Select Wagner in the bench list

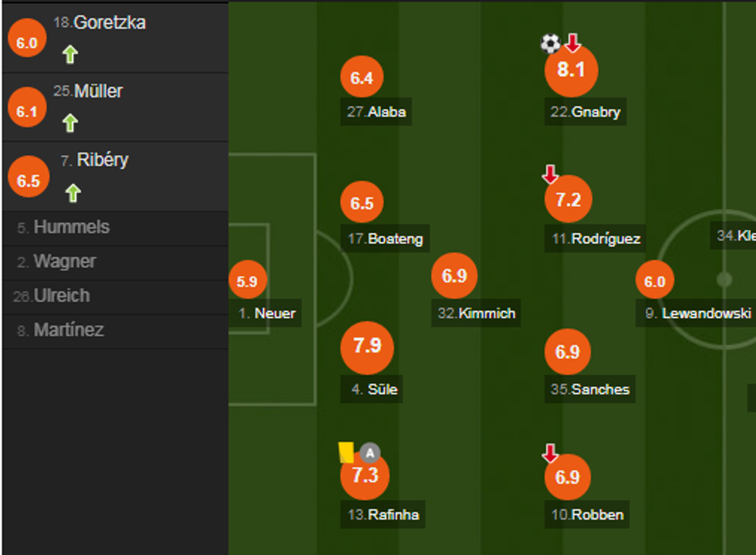point(65,262)
